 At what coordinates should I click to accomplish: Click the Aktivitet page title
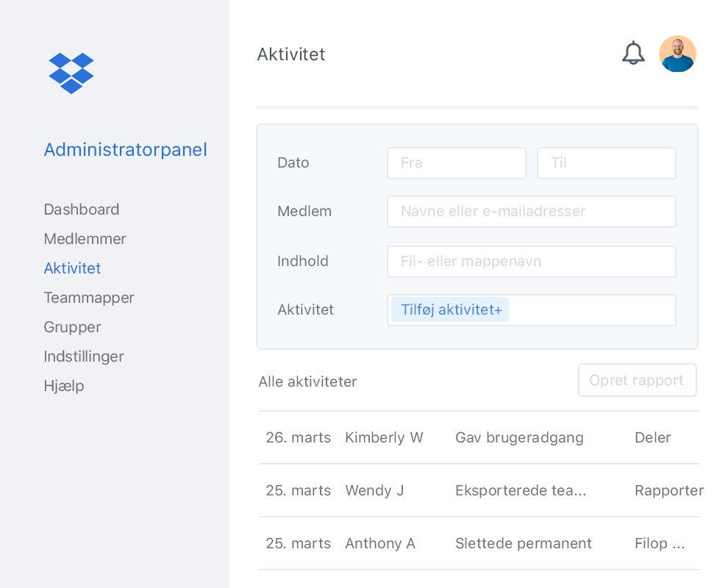click(291, 54)
